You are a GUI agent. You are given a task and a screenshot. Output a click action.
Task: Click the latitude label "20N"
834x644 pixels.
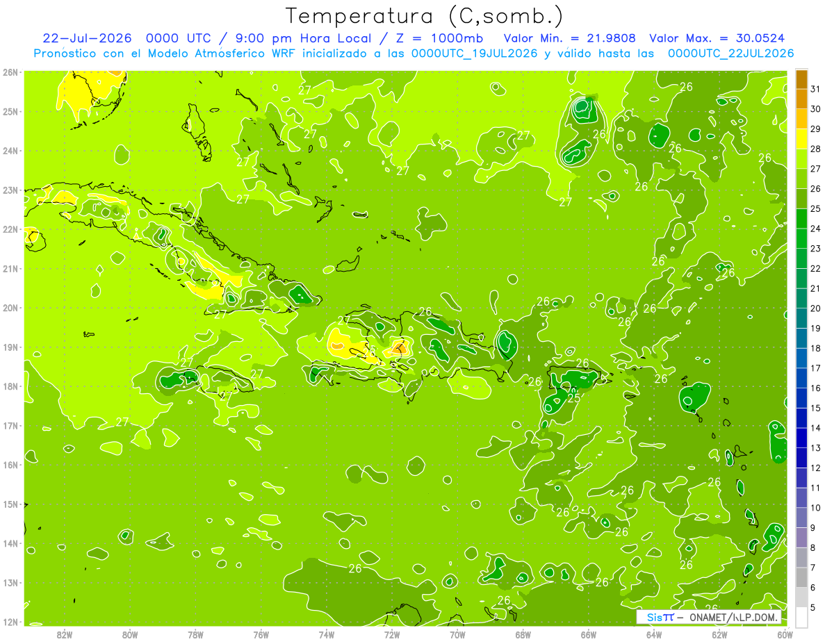(x=10, y=308)
